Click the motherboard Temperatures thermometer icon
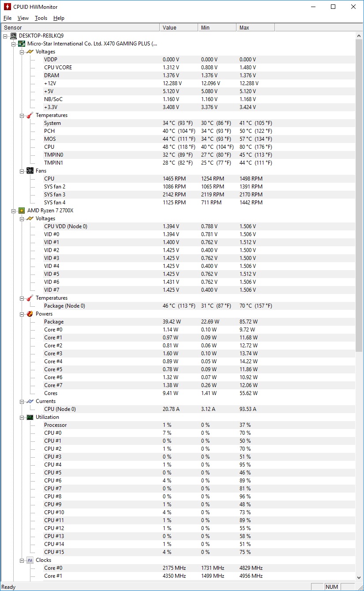This screenshot has height=591, width=364. pyautogui.click(x=30, y=115)
